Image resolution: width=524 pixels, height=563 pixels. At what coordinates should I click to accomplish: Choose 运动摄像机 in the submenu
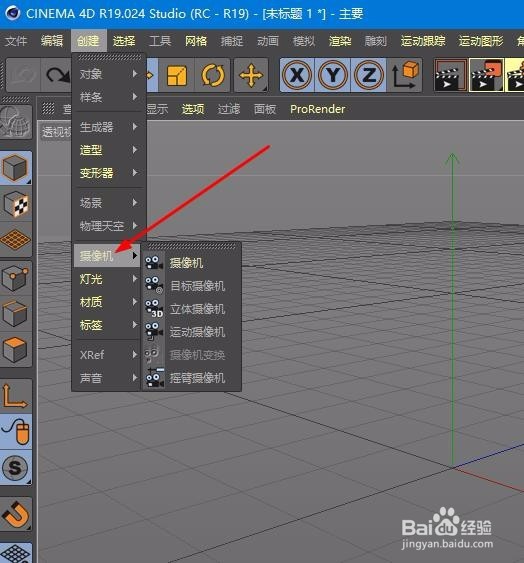[191, 332]
